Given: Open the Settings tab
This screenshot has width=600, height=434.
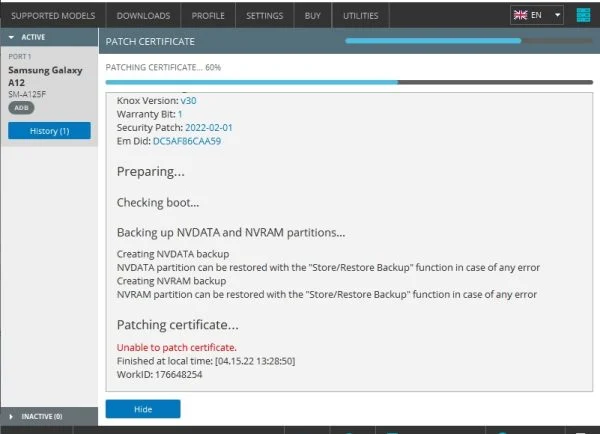Looking at the screenshot, I should [x=265, y=16].
